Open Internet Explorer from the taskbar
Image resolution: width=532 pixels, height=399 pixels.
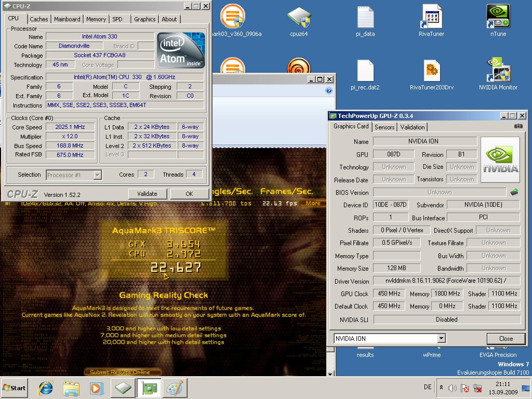(46, 388)
